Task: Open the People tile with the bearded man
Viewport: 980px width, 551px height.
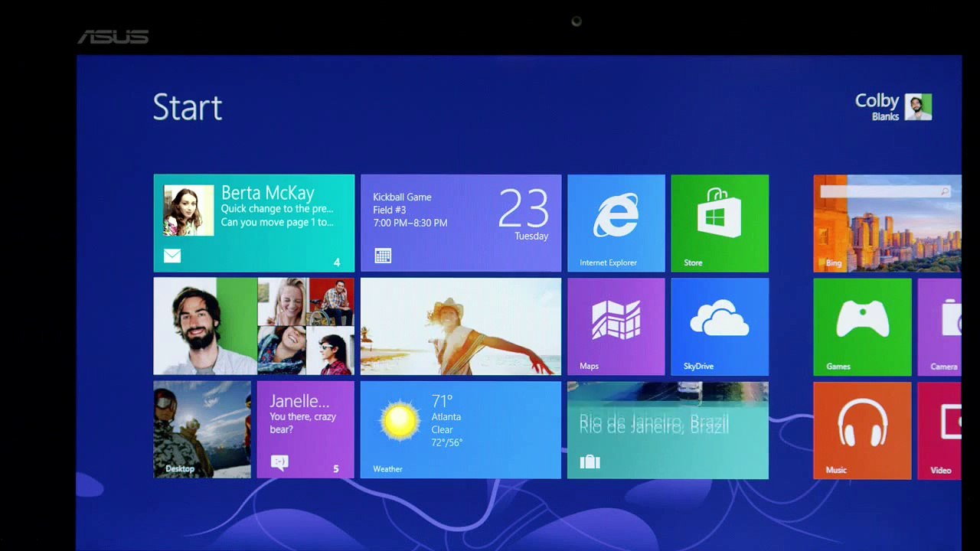Action: 253,326
